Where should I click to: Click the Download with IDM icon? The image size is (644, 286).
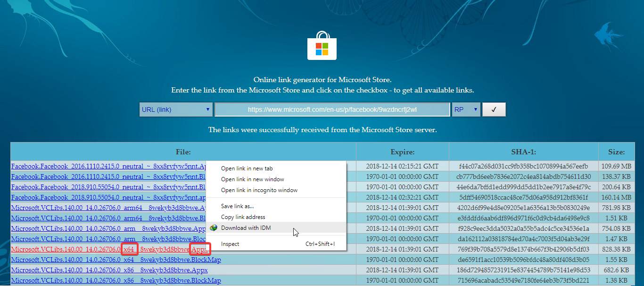pos(214,228)
